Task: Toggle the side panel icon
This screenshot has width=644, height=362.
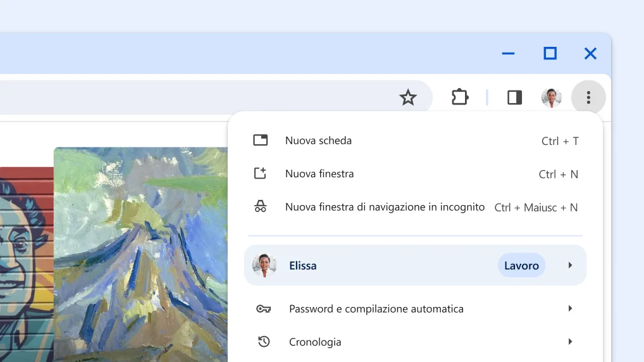Action: pos(514,97)
